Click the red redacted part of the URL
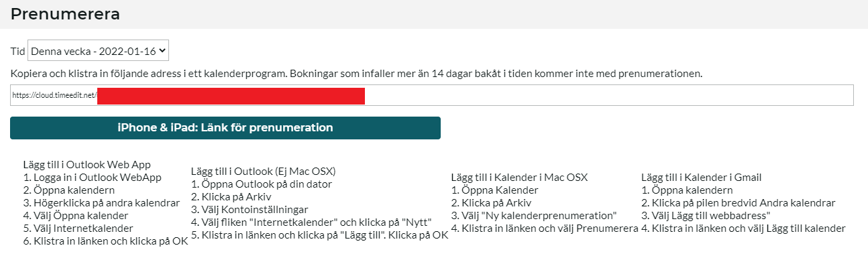This screenshot has height=260, width=868. pyautogui.click(x=231, y=95)
